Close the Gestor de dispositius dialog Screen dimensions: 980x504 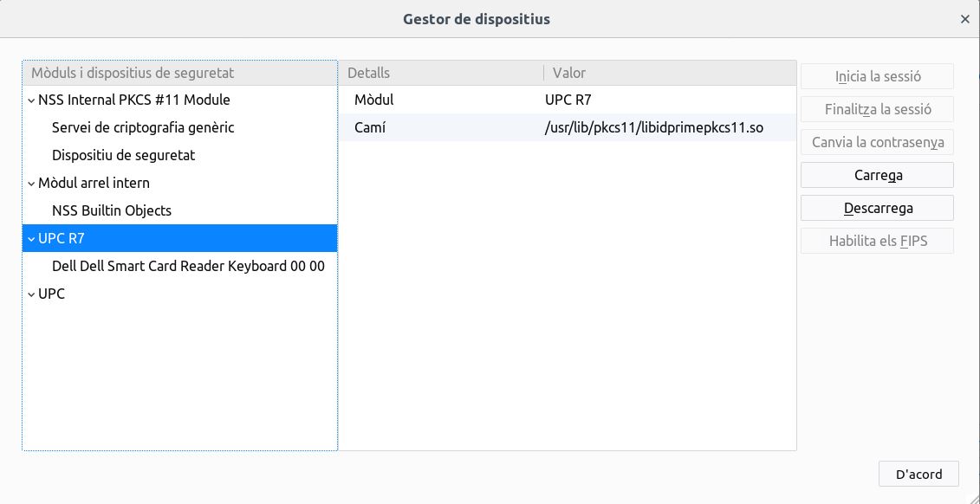(x=964, y=19)
